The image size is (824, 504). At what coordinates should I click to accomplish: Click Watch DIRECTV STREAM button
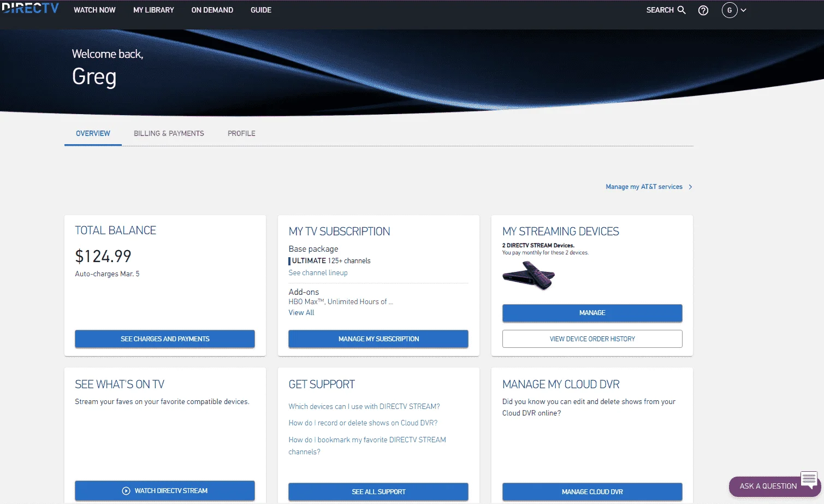point(165,490)
